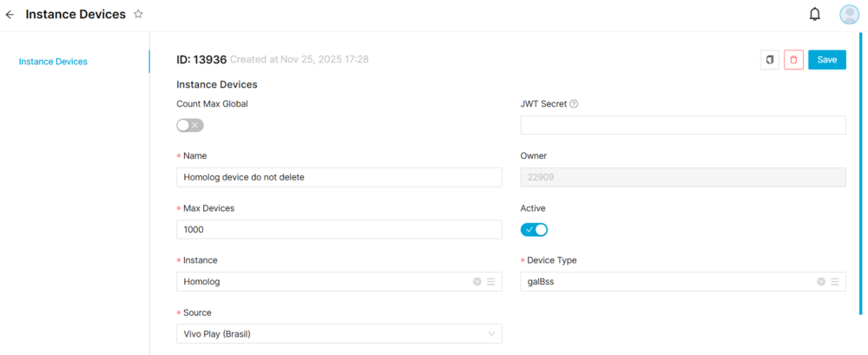868x355 pixels.
Task: Click the Name input field
Action: point(339,177)
